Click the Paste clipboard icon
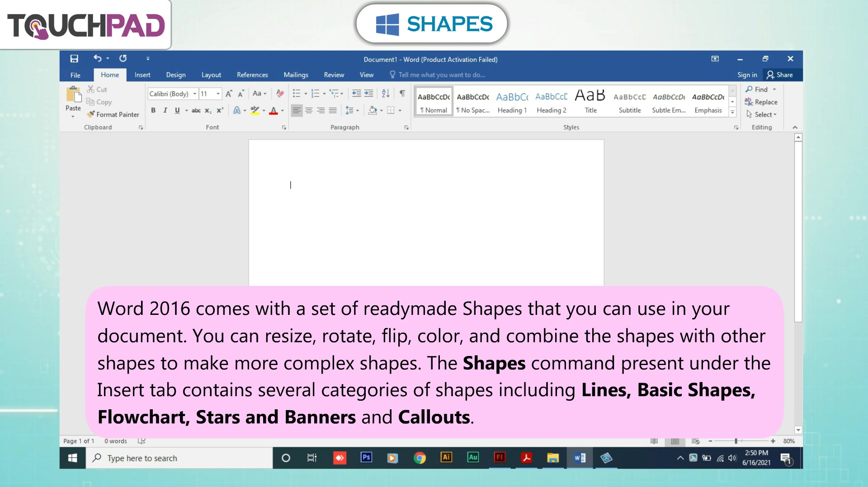The image size is (868, 487). coord(73,94)
